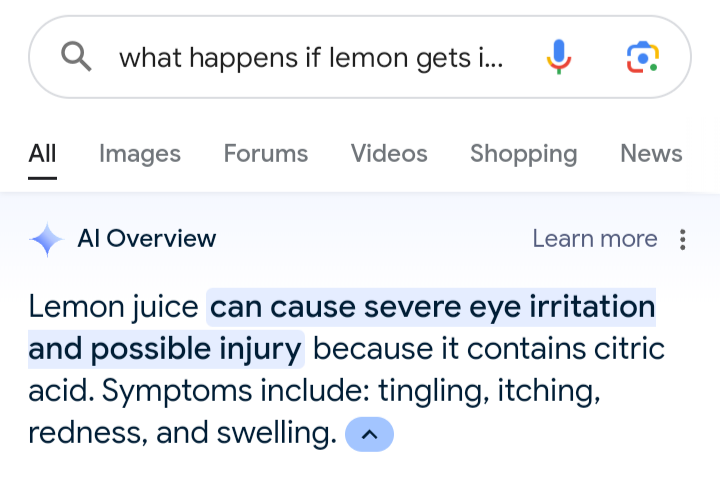Open the Forums results tab
This screenshot has width=720, height=479.
266,153
